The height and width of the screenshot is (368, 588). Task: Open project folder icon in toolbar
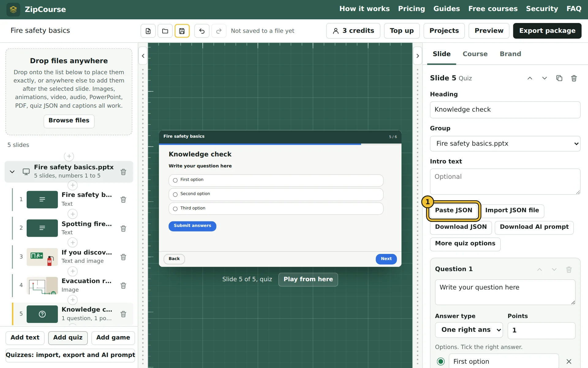pyautogui.click(x=165, y=31)
